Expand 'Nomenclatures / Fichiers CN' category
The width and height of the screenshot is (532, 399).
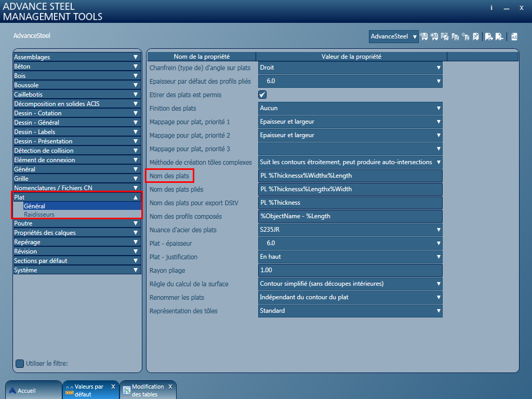(77, 188)
